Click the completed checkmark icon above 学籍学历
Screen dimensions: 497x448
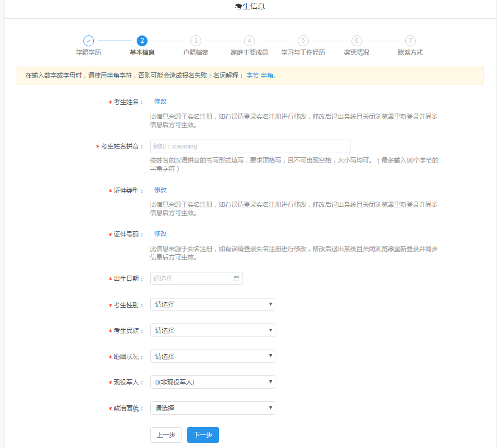point(88,40)
